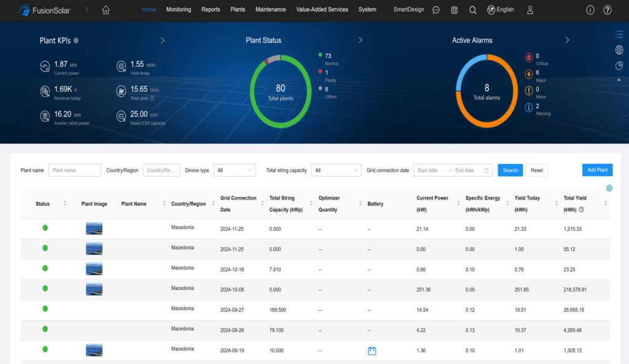Click the search magnifier in top bar
Viewport: 629px width, 364px height.
click(x=472, y=10)
